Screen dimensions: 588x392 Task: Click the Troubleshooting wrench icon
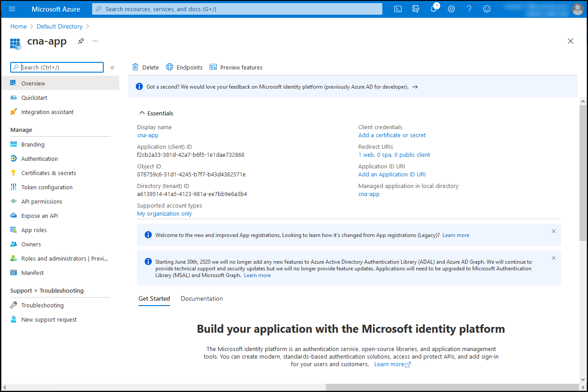(13, 305)
